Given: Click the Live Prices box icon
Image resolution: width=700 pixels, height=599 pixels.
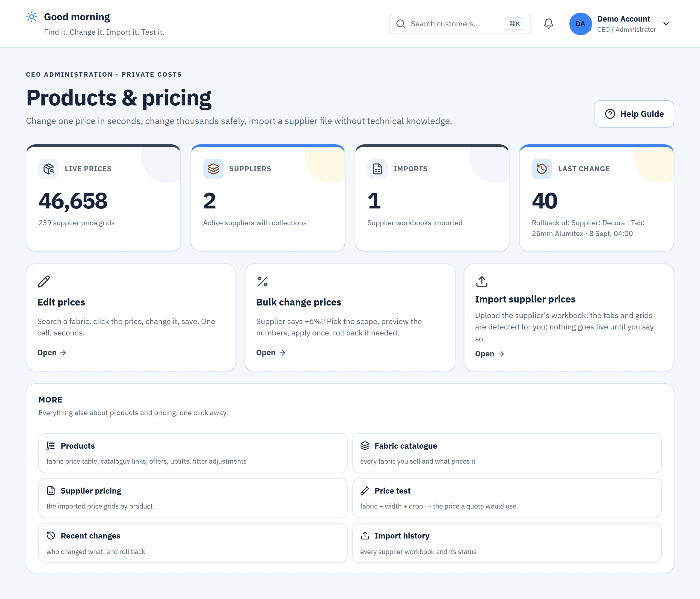Looking at the screenshot, I should point(49,169).
